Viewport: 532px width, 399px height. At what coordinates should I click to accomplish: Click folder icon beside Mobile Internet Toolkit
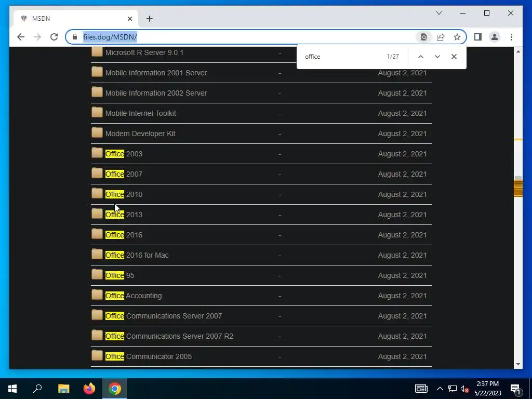pos(97,112)
